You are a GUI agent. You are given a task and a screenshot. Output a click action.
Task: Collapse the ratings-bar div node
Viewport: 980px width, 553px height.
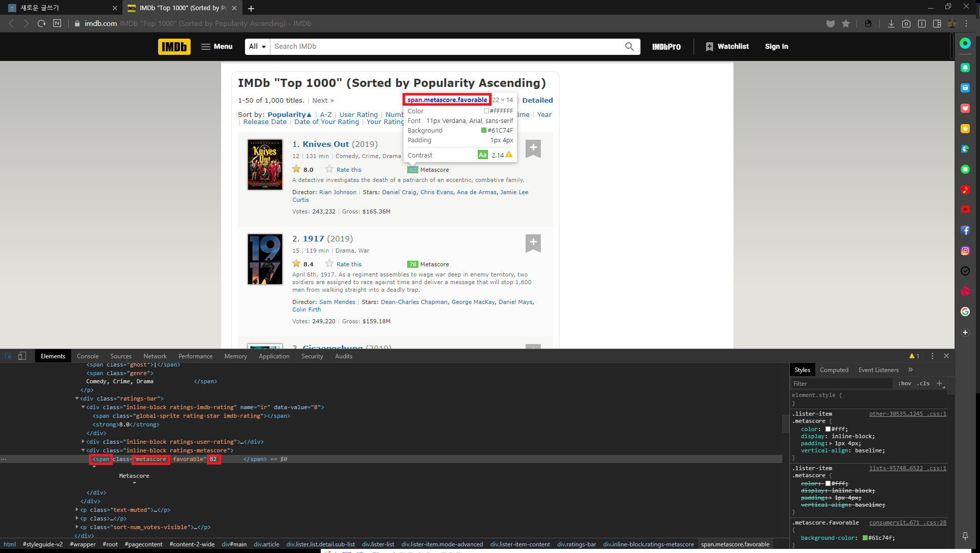(77, 398)
